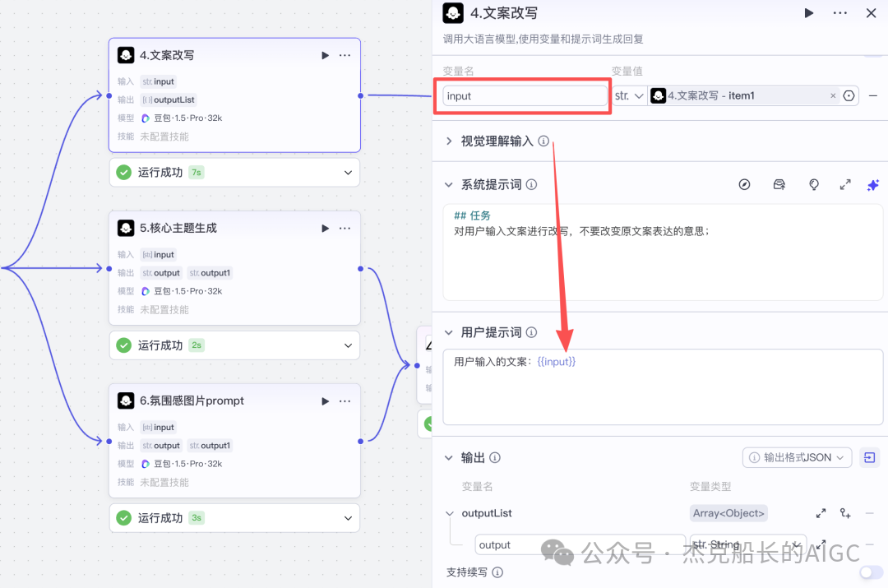Click the panel header LLM node icon
The image size is (888, 588).
point(453,13)
